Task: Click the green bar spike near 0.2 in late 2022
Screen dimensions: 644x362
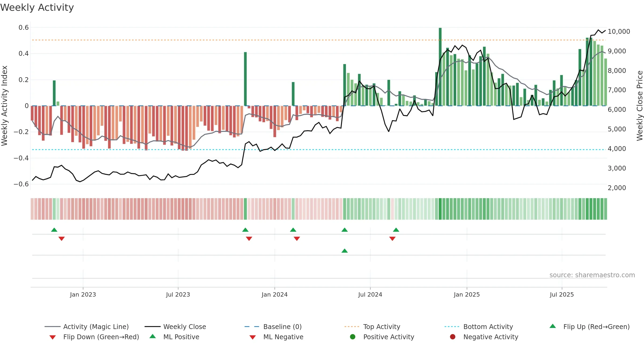Action: pos(54,93)
